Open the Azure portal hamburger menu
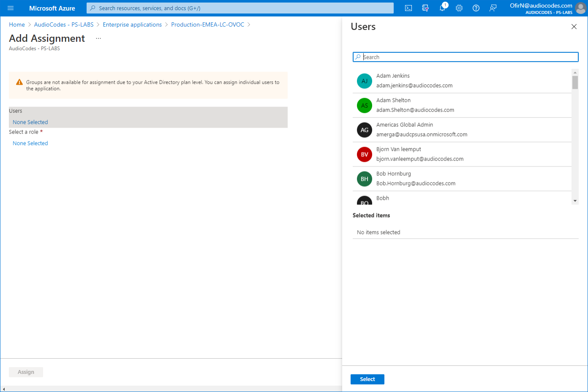The height and width of the screenshot is (392, 588). (11, 8)
